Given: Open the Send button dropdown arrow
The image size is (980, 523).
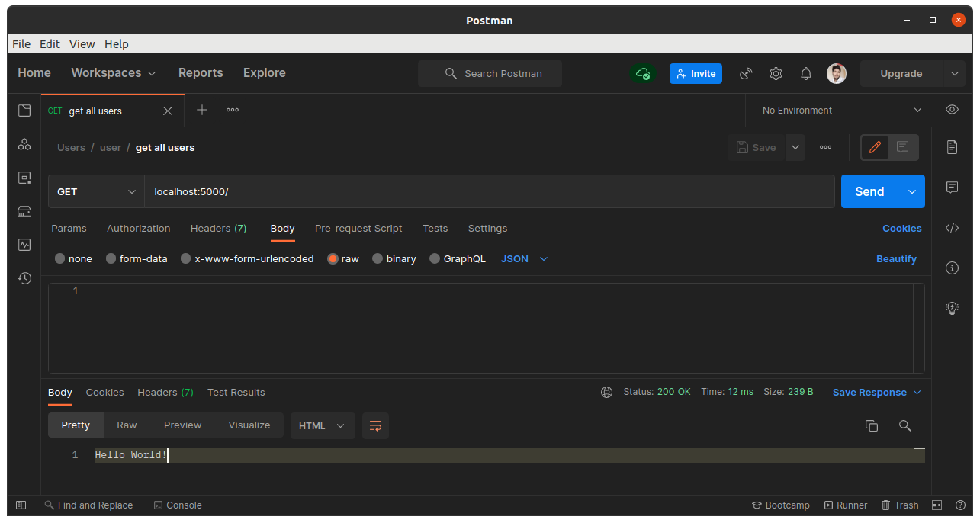Looking at the screenshot, I should (x=912, y=191).
